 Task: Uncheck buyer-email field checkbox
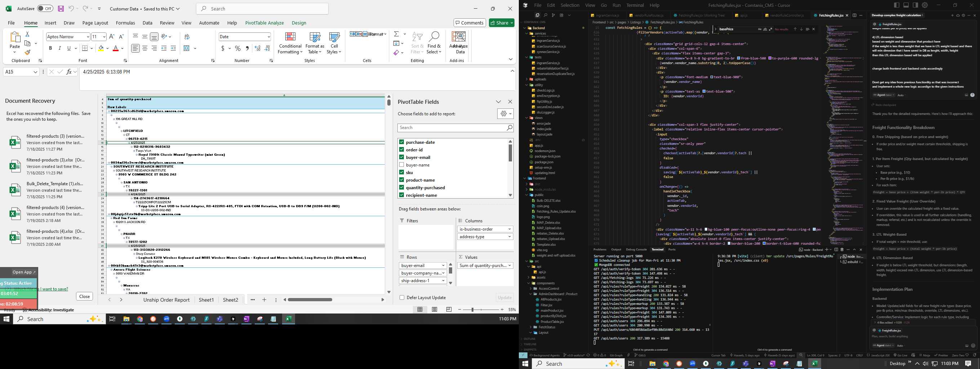(401, 157)
